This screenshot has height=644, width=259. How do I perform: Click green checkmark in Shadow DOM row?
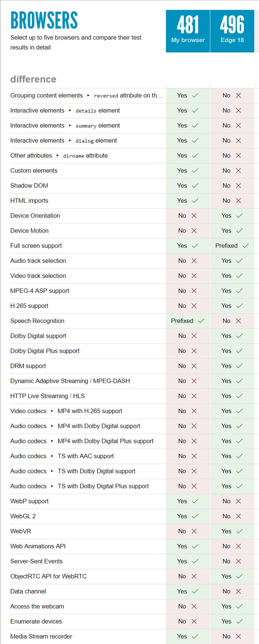coord(195,186)
